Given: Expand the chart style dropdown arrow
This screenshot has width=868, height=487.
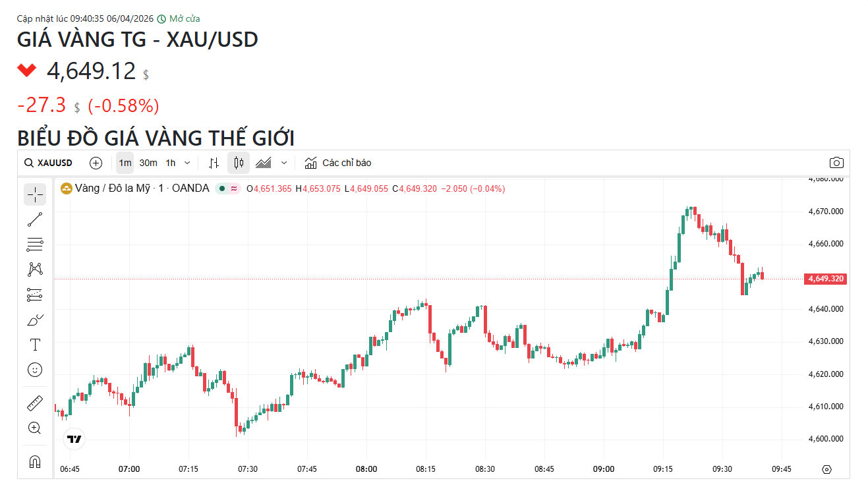Looking at the screenshot, I should pos(284,163).
